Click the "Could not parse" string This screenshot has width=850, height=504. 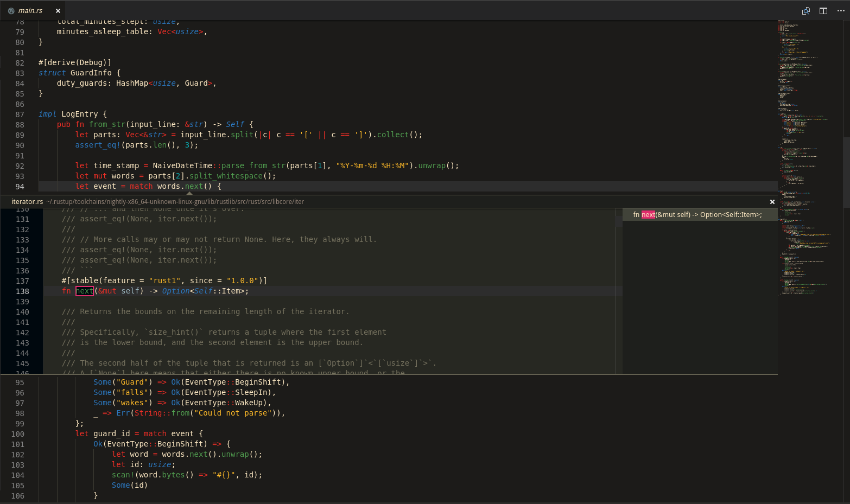[x=233, y=413]
